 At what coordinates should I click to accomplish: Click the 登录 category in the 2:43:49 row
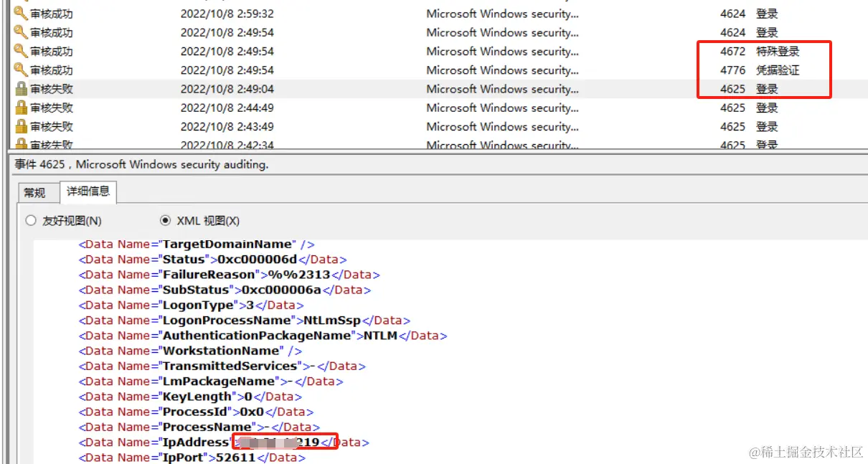(x=767, y=126)
